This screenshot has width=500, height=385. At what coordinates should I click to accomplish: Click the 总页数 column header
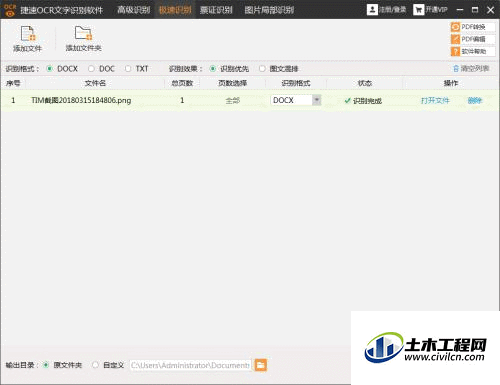pyautogui.click(x=182, y=83)
